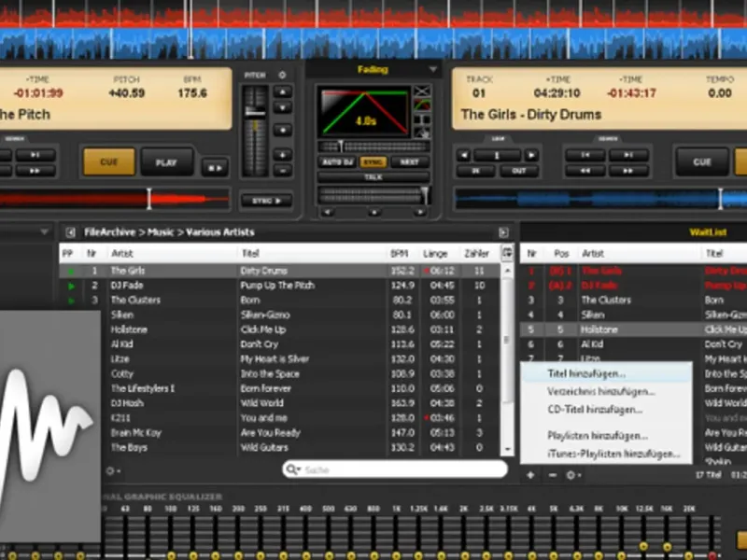Choose Titel hinzufügen menu entry
The height and width of the screenshot is (560, 747).
pos(606,374)
